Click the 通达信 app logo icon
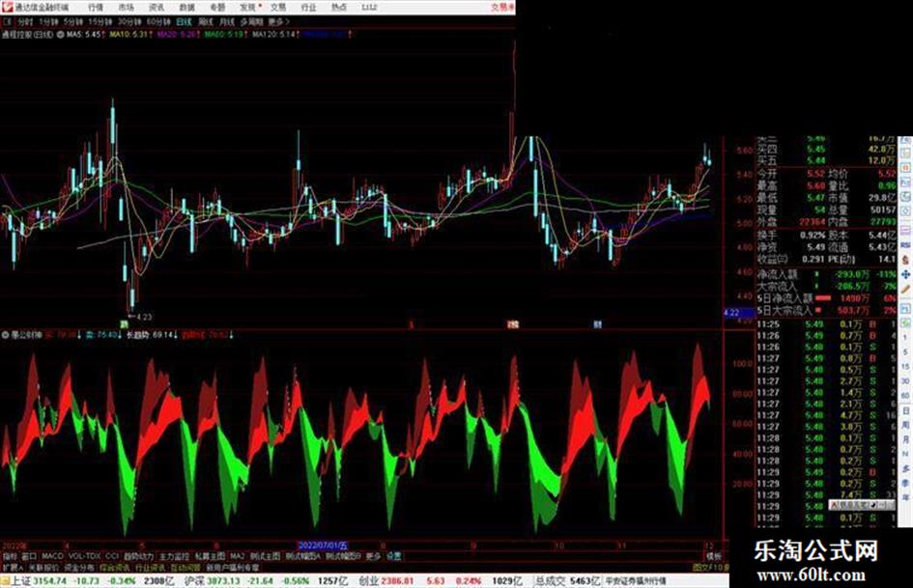The image size is (913, 588). pyautogui.click(x=7, y=7)
